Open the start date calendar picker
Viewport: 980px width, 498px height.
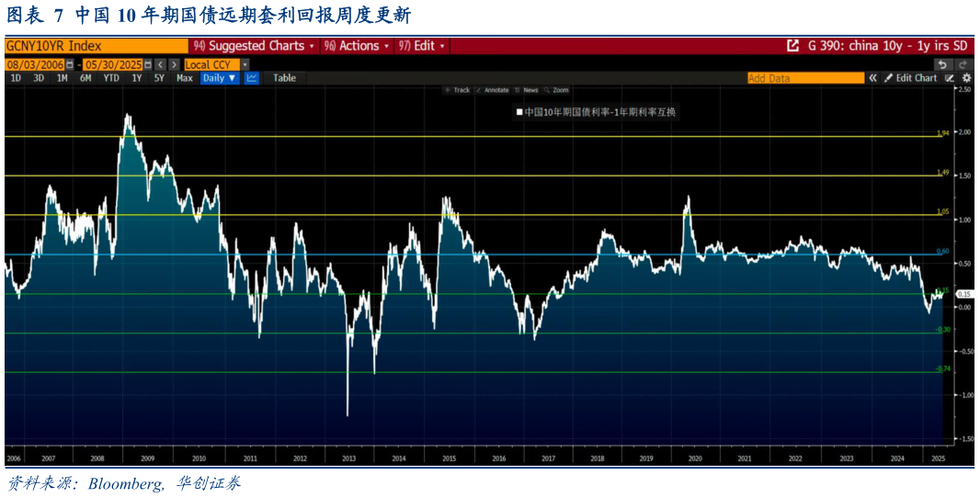tap(70, 64)
